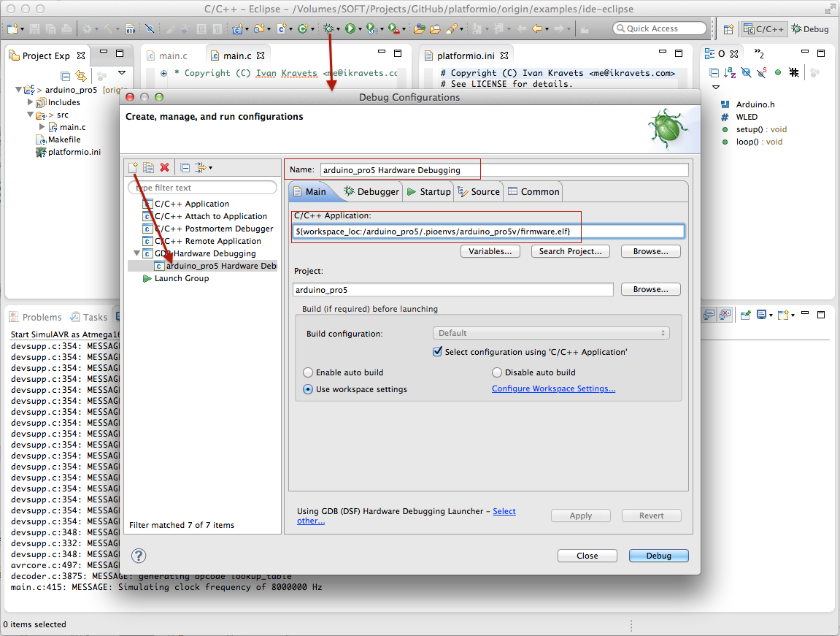Screen dimensions: 840x636
Task: Click the type filter text field
Action: click(202, 188)
